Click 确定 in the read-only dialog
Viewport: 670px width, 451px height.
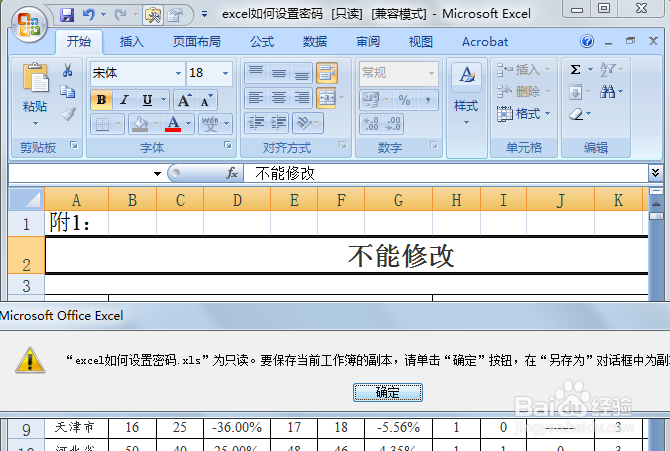[x=388, y=392]
